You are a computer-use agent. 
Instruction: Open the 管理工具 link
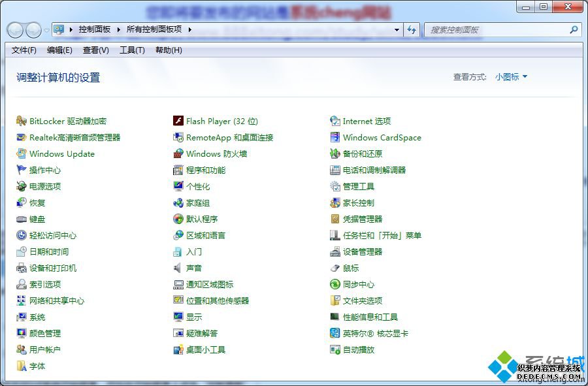[359, 186]
